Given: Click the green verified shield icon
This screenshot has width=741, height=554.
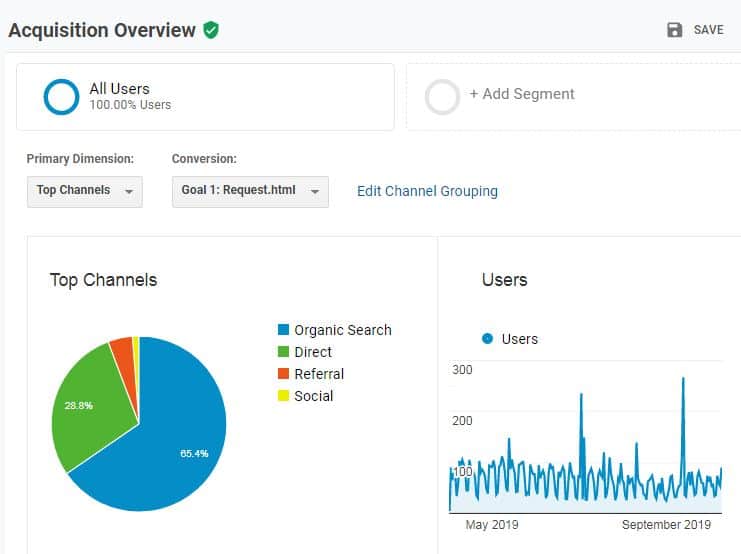Looking at the screenshot, I should point(211,30).
